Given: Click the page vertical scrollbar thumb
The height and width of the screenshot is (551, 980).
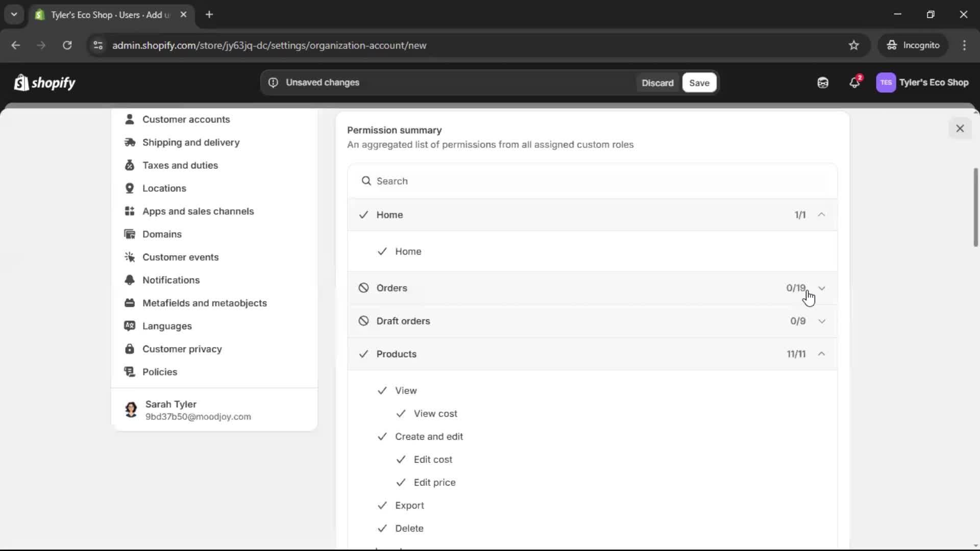Looking at the screenshot, I should point(975,207).
